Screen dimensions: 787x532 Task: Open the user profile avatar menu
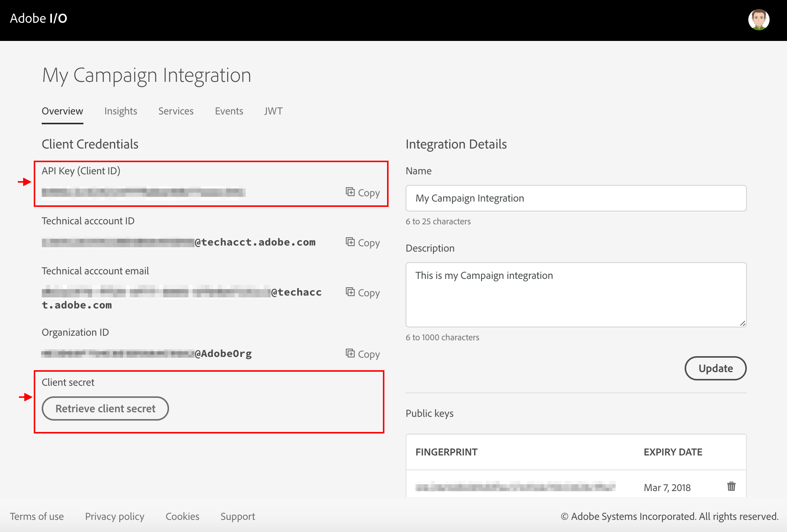(759, 20)
